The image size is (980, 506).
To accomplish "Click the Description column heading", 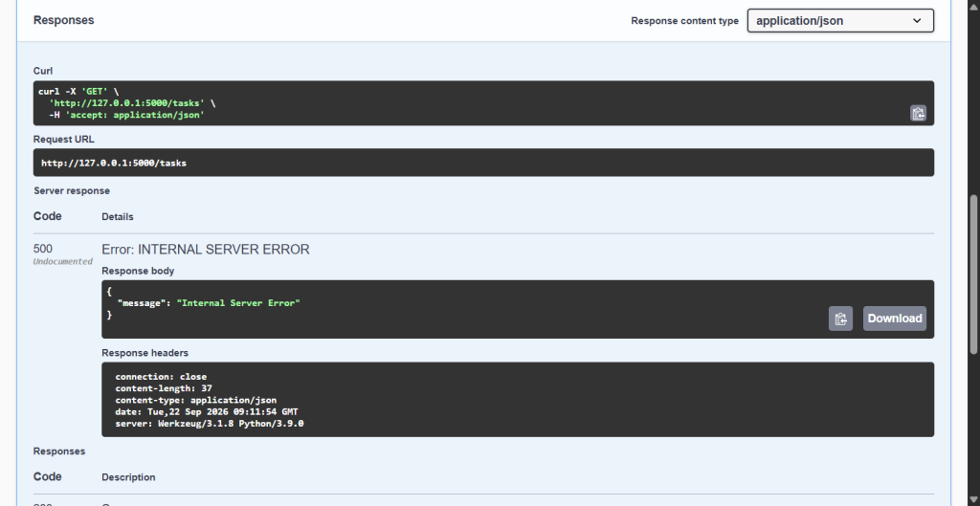I will [x=129, y=477].
